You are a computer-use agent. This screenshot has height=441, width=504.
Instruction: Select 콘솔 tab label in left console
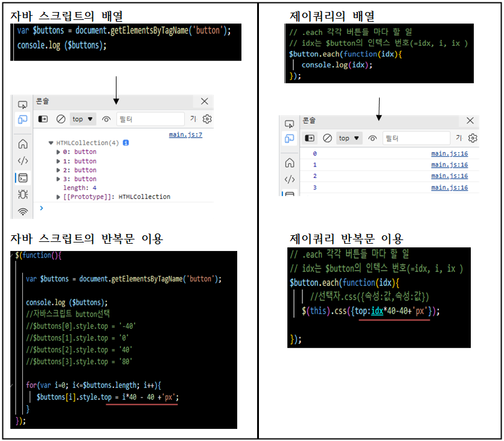coord(42,101)
